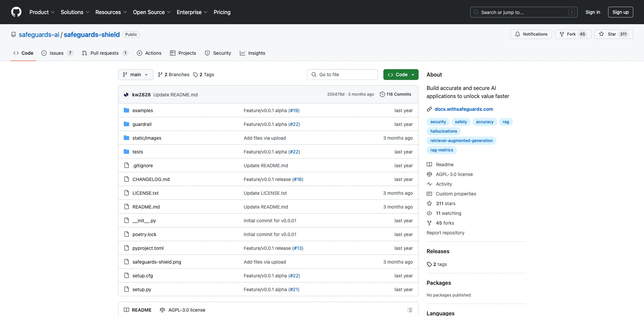Open the pyproject.toml file

(x=148, y=248)
